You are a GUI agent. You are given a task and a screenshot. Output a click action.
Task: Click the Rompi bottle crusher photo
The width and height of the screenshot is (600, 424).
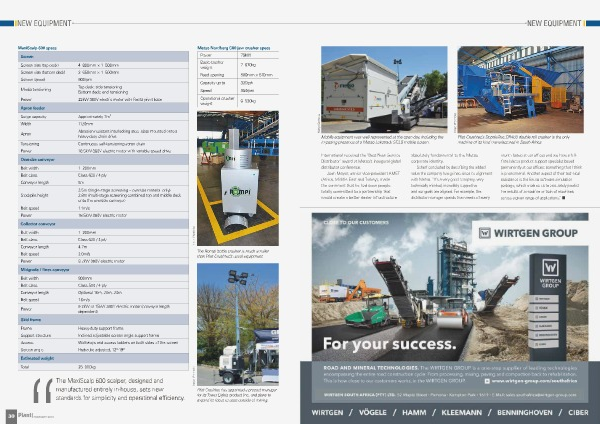click(x=238, y=178)
